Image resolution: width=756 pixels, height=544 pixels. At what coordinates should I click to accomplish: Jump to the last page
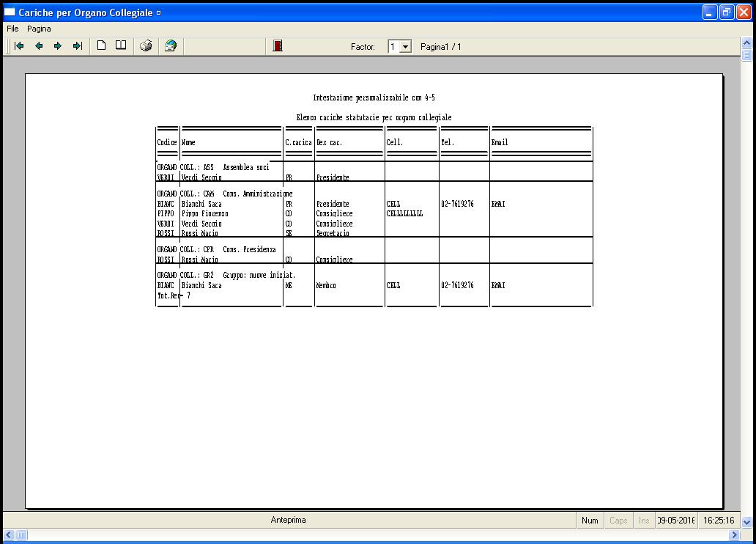[x=77, y=46]
